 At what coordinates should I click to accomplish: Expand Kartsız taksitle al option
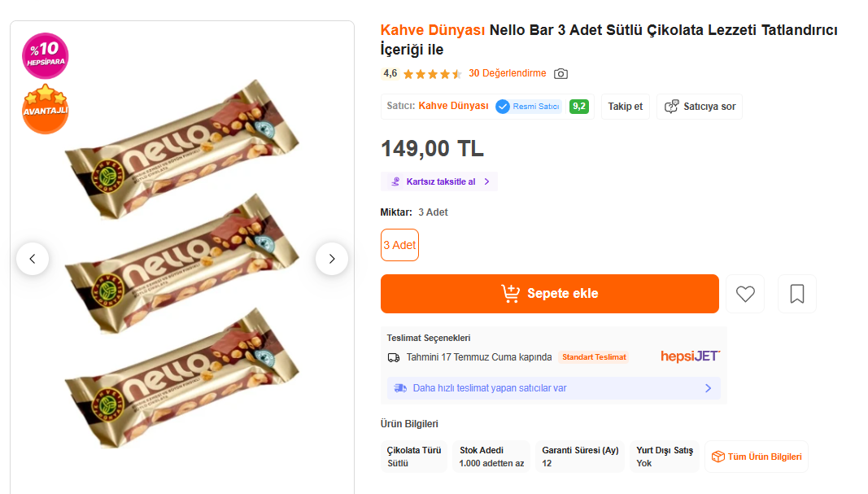tap(439, 181)
